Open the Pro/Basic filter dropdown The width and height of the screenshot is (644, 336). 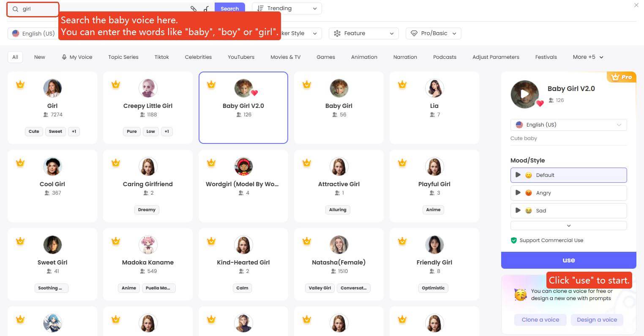click(x=433, y=33)
